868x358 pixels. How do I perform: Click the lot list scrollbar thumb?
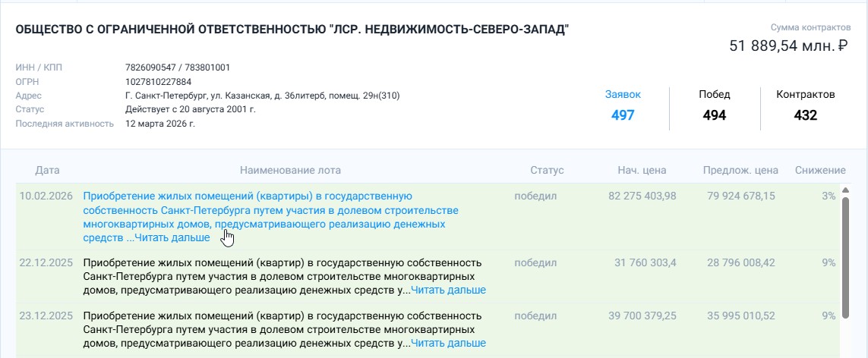tap(845, 257)
